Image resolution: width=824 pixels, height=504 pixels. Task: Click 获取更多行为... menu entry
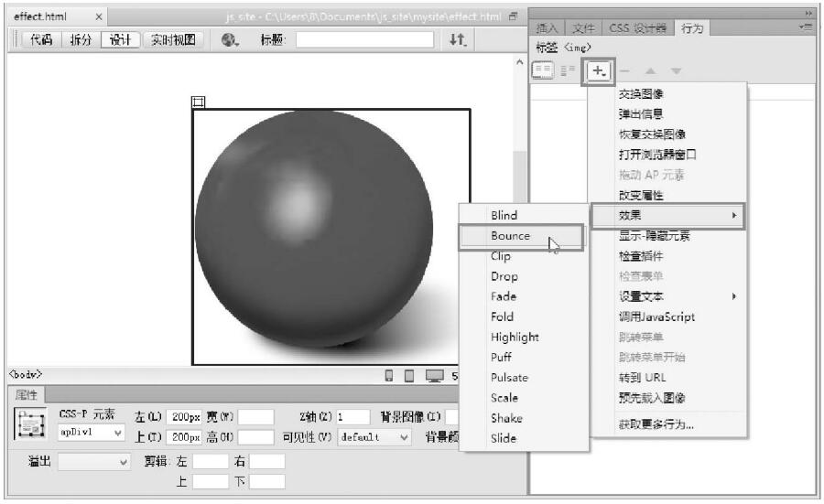656,424
